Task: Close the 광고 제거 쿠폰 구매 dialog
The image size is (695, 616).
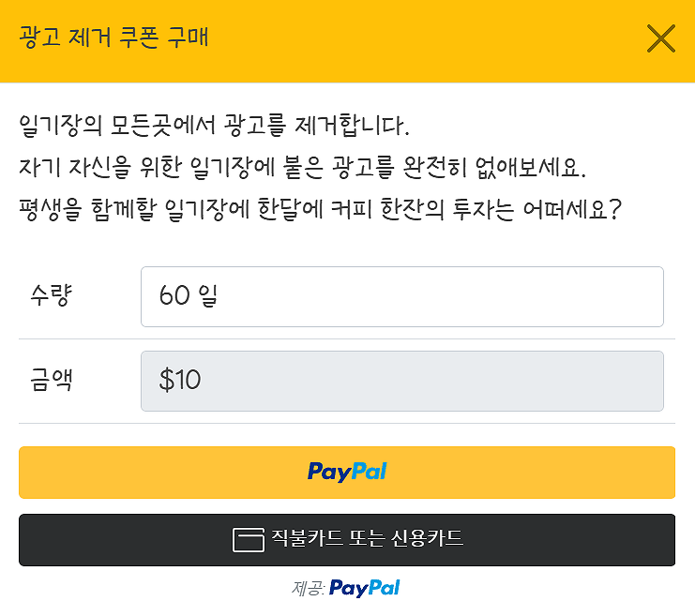Action: click(x=661, y=38)
